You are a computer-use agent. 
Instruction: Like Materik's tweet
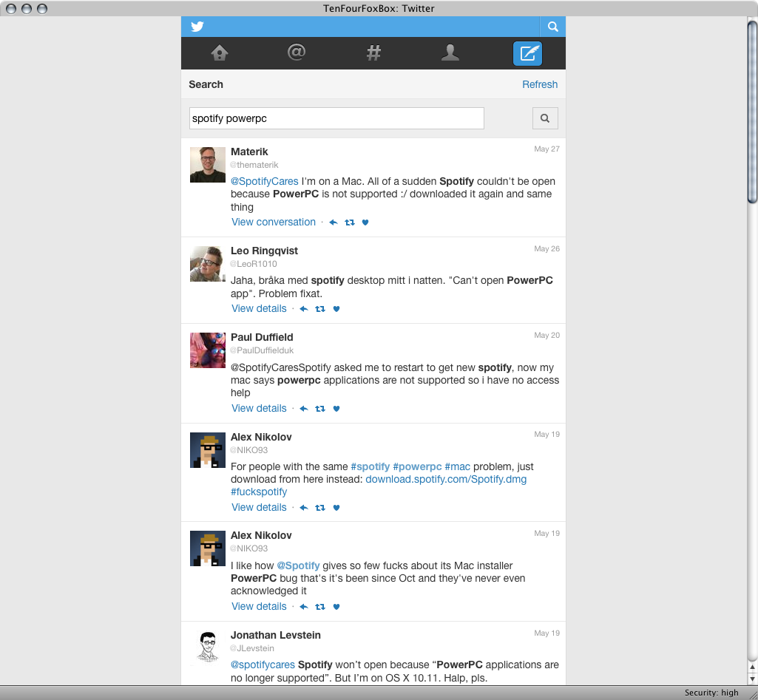point(365,222)
